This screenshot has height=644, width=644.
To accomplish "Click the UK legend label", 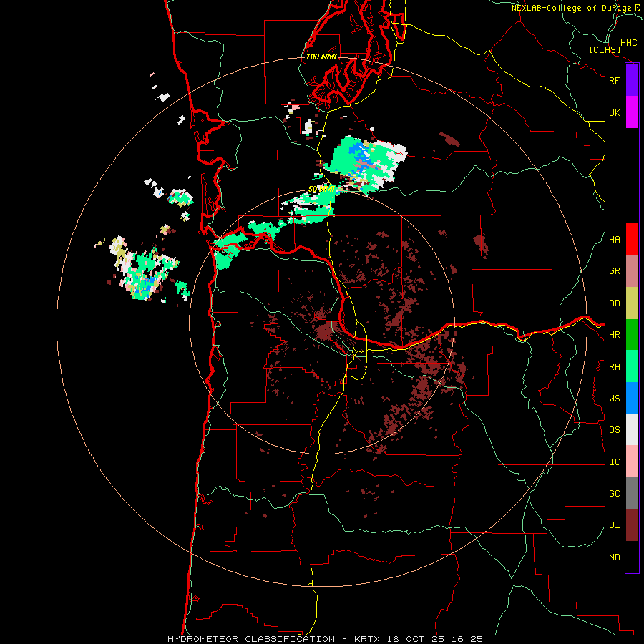I will [x=615, y=112].
